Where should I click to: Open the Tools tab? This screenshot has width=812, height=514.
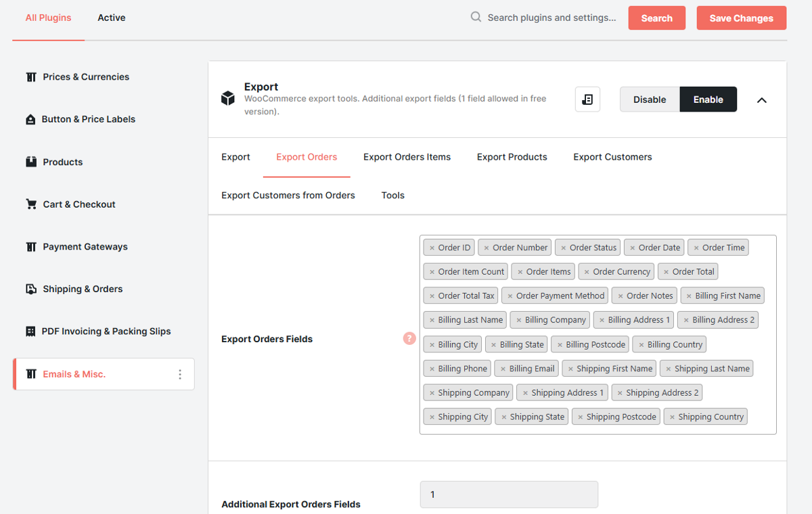coord(393,195)
